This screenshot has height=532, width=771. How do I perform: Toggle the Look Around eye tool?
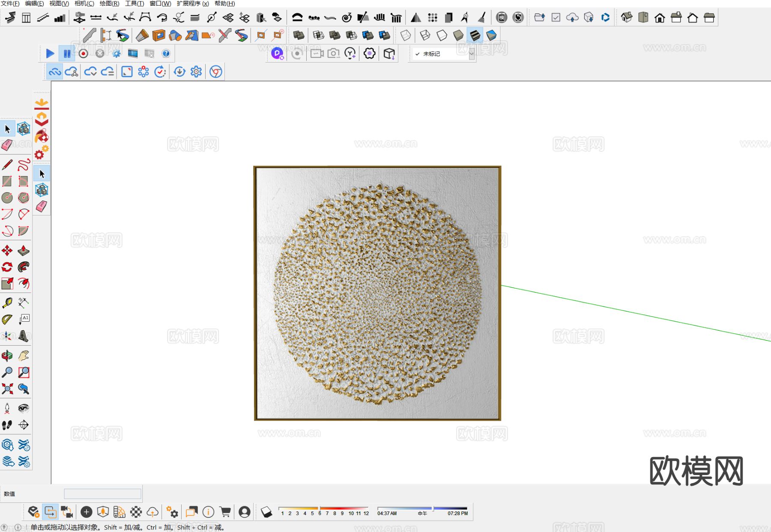tap(24, 408)
